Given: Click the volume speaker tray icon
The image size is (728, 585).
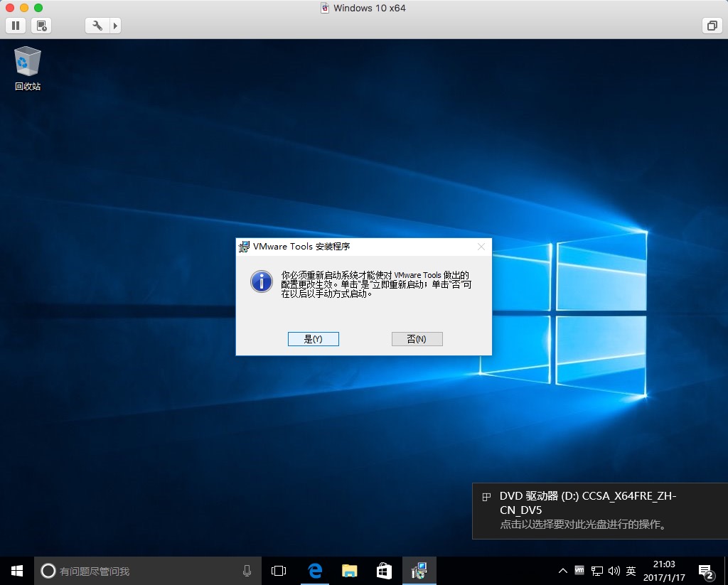Looking at the screenshot, I should tap(614, 571).
